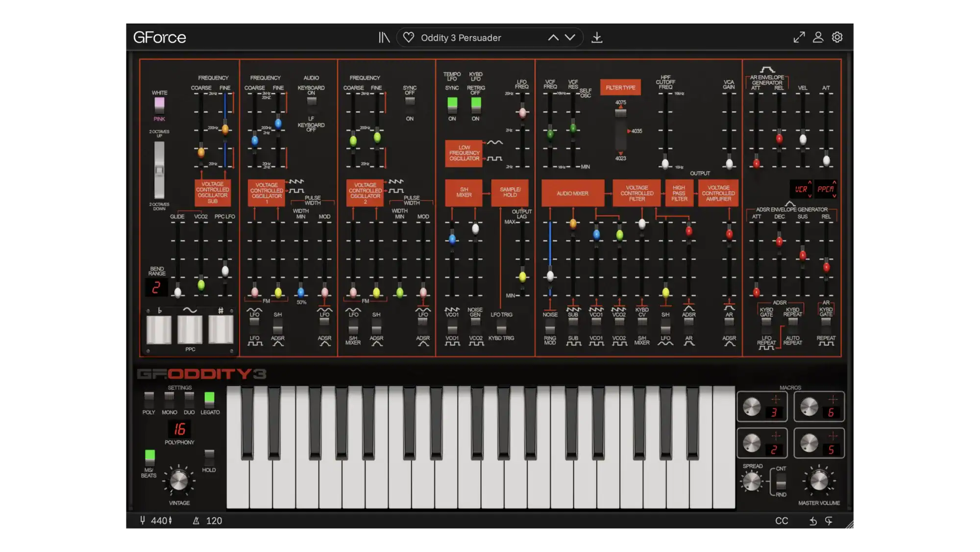Open the Oddity 3 Persuader preset name menu
The image size is (980, 552).
click(x=461, y=38)
